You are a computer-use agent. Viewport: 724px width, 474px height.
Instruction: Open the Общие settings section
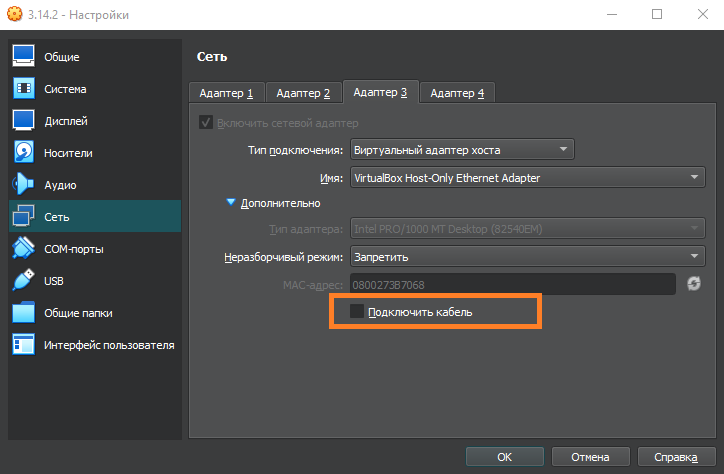pos(95,56)
